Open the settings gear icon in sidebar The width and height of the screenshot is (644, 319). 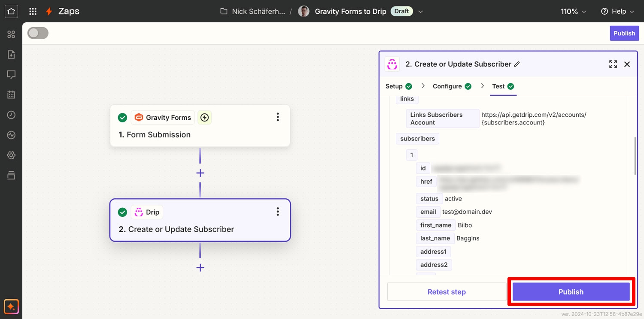11,155
